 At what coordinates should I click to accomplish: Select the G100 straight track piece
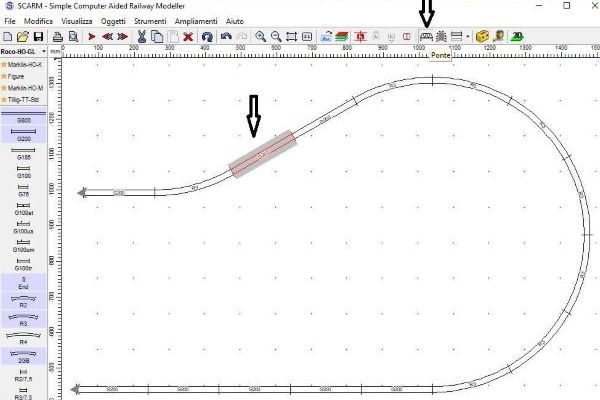24,171
